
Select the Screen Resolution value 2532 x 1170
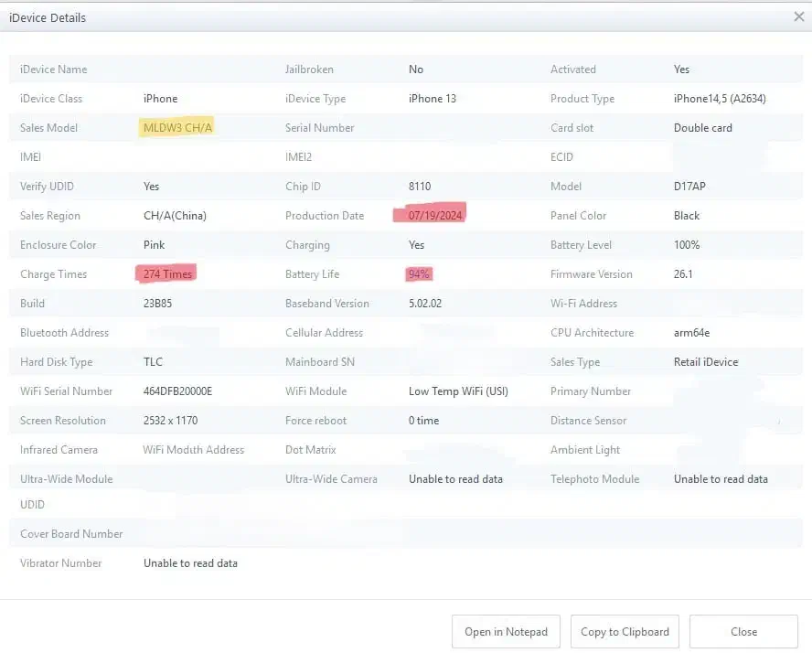[170, 421]
